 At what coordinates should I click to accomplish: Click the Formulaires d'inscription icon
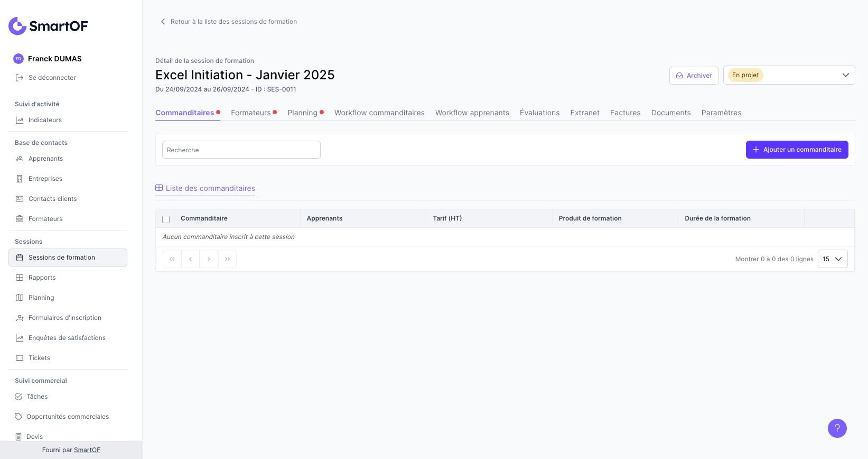coord(20,318)
